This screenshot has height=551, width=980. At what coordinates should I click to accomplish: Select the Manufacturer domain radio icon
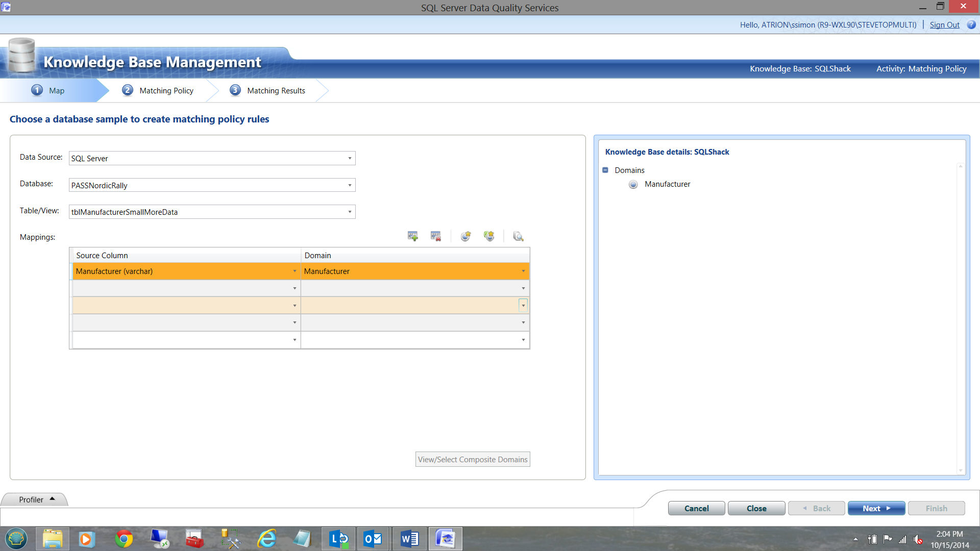(x=633, y=184)
